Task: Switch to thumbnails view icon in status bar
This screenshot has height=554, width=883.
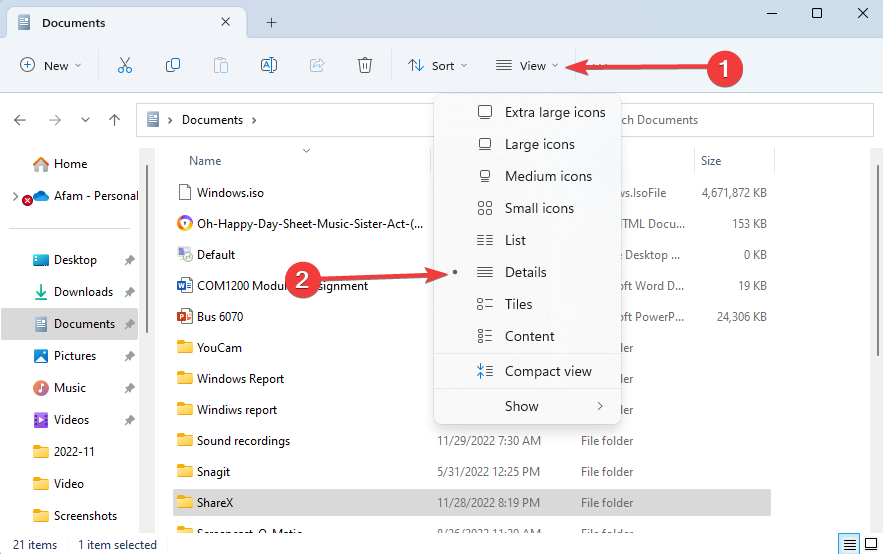Action: point(870,544)
